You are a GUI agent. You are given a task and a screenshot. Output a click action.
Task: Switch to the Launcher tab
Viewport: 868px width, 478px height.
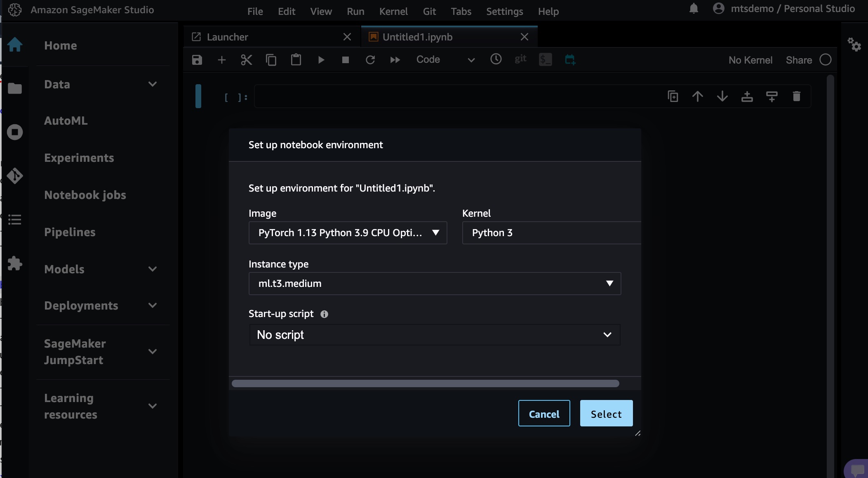pyautogui.click(x=228, y=37)
